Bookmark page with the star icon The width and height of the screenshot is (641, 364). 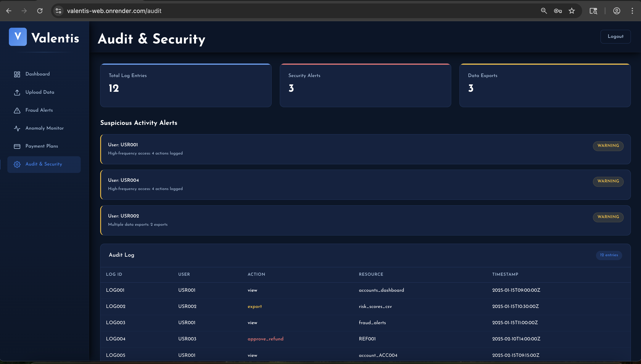tap(572, 11)
